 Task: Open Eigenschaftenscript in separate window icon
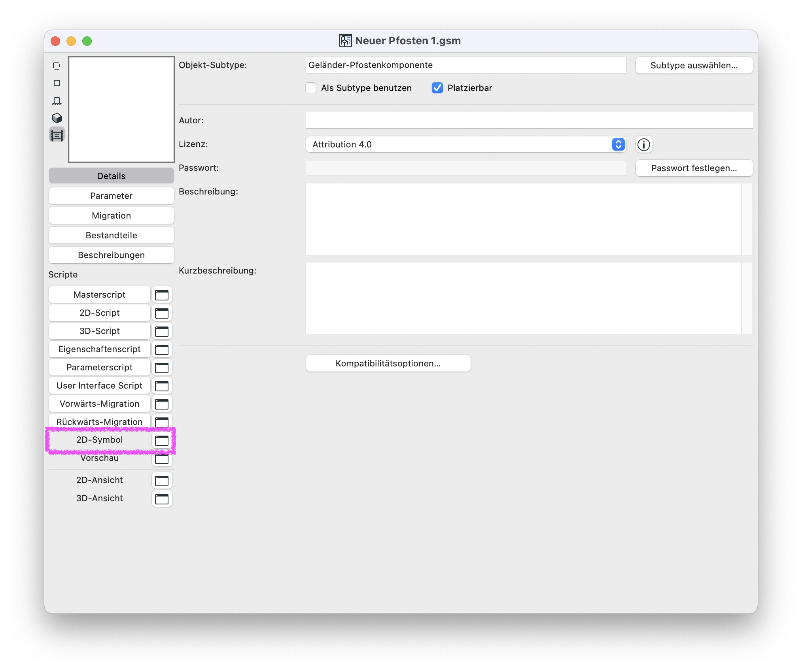point(162,349)
